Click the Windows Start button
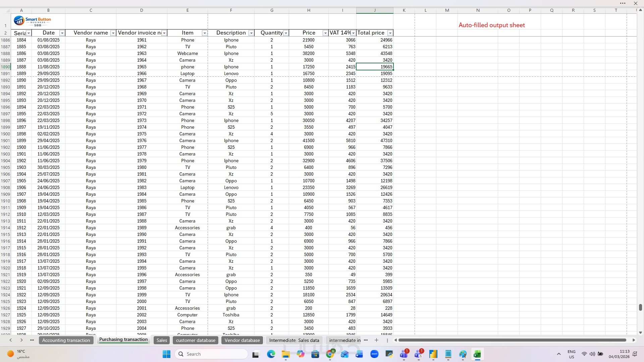 point(166,354)
